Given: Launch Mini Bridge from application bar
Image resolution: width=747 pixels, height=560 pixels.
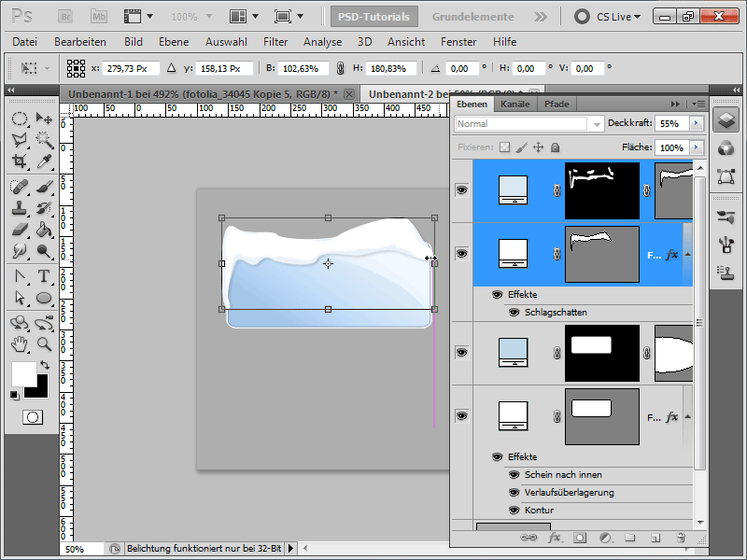Looking at the screenshot, I should point(99,17).
